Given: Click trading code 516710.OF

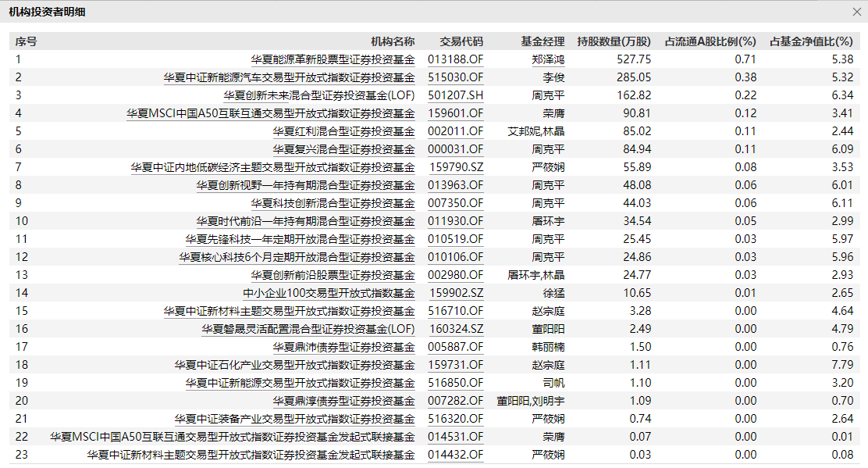Looking at the screenshot, I should pyautogui.click(x=456, y=311).
